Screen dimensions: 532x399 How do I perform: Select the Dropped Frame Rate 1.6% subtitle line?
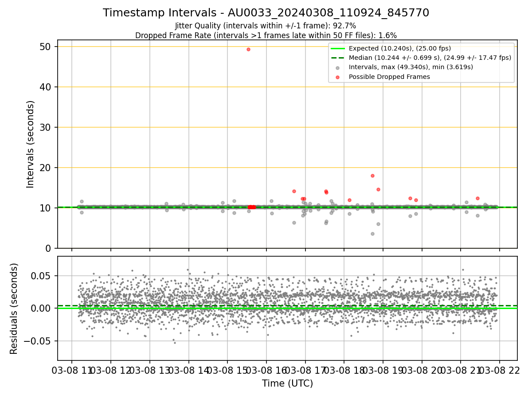point(266,35)
